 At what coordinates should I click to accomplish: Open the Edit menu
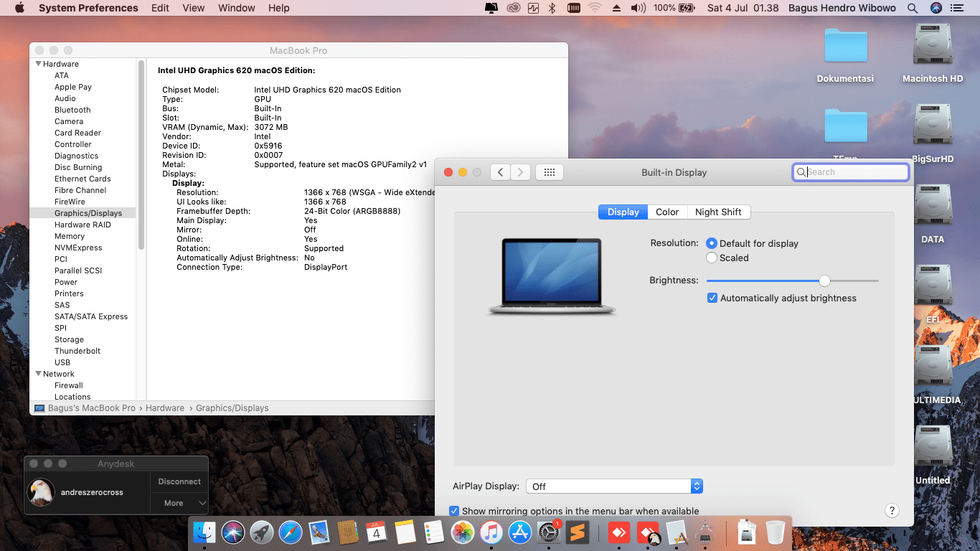click(x=161, y=8)
